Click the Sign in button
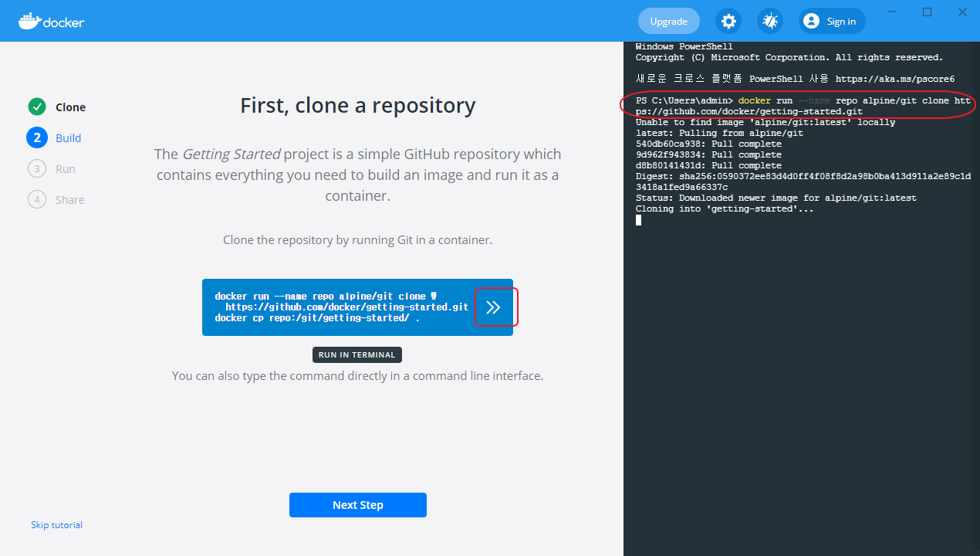 832,22
